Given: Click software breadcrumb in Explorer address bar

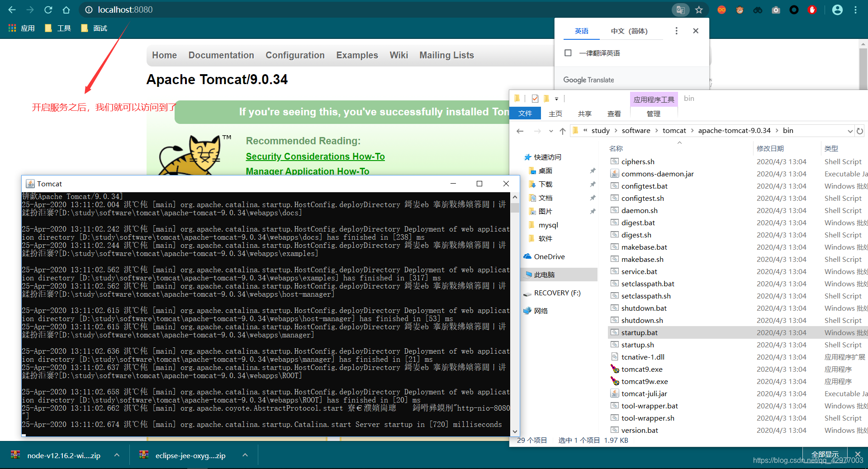Looking at the screenshot, I should (x=636, y=131).
